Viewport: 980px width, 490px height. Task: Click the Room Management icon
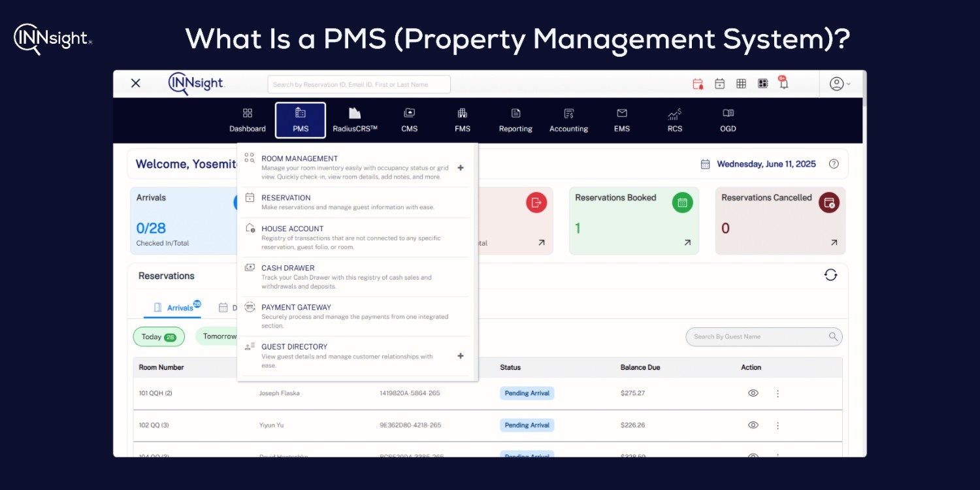[x=250, y=158]
